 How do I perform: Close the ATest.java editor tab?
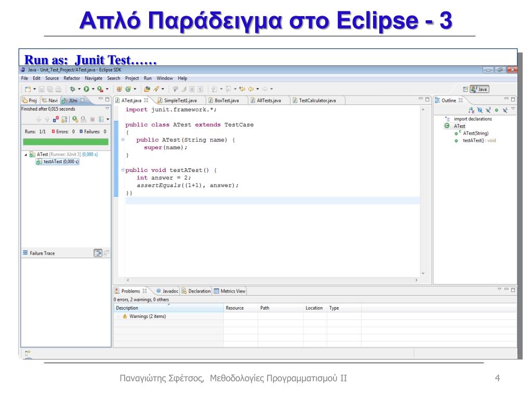click(x=146, y=100)
